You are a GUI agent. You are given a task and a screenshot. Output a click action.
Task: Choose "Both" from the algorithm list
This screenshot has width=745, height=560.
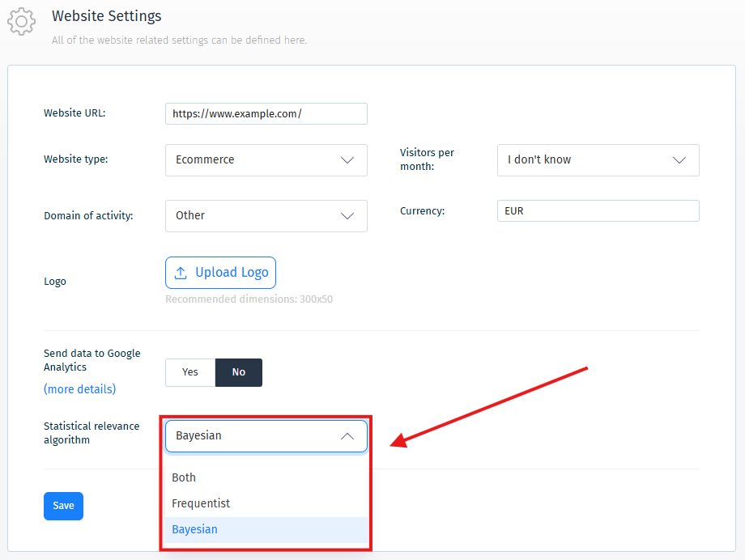tap(184, 477)
